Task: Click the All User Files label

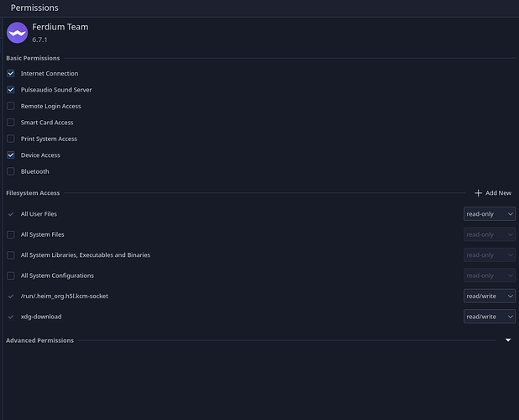Action: (39, 214)
